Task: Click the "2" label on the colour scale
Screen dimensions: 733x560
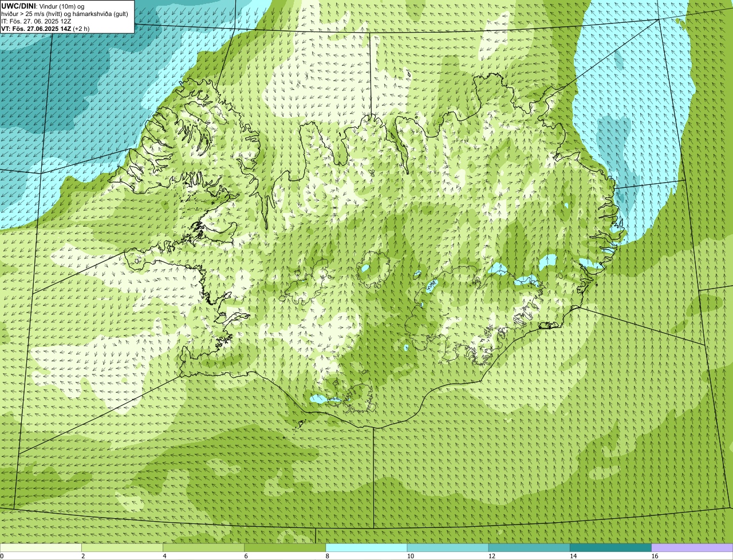Action: (x=83, y=556)
